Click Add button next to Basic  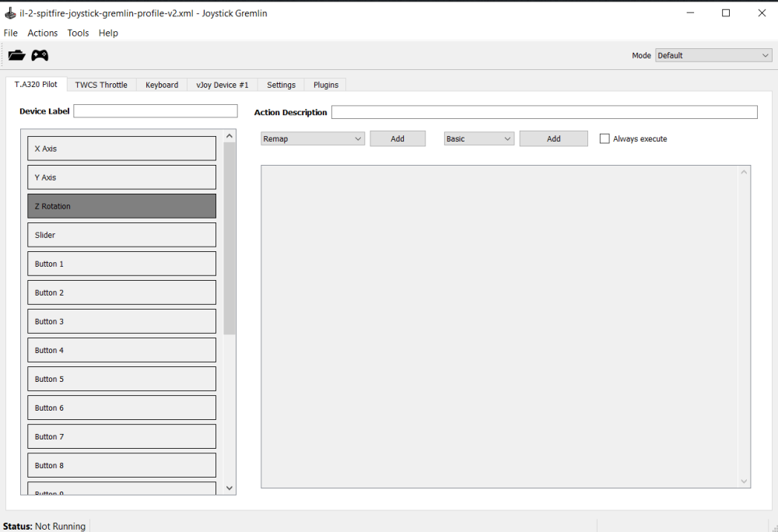pyautogui.click(x=553, y=139)
